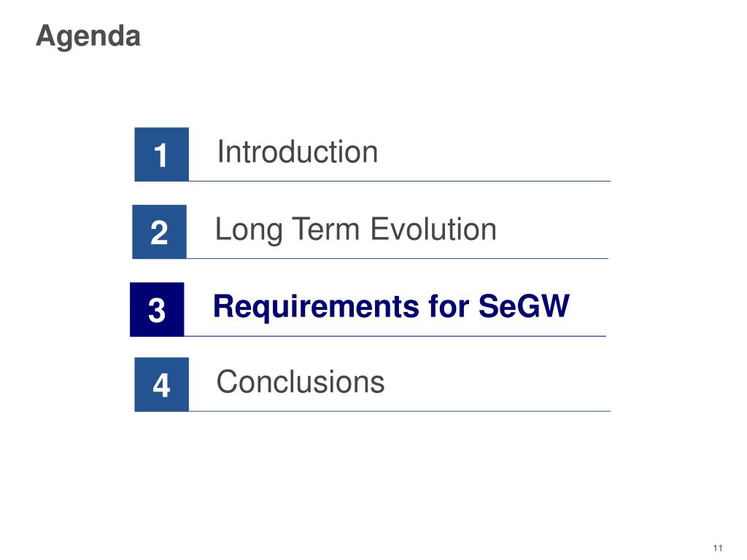Select the dark highlighted number 3 box
This screenshot has width=747, height=560.
point(157,309)
